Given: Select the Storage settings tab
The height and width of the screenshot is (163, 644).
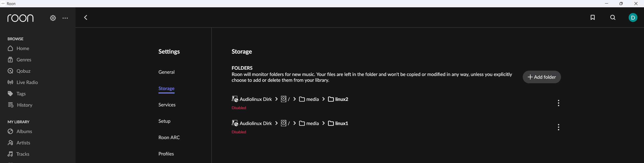Looking at the screenshot, I should point(167,88).
